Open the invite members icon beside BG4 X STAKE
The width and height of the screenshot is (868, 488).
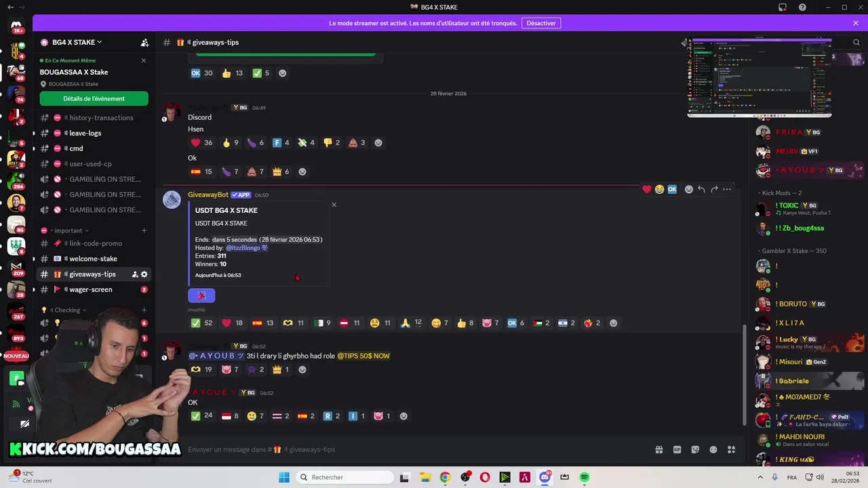pyautogui.click(x=144, y=42)
